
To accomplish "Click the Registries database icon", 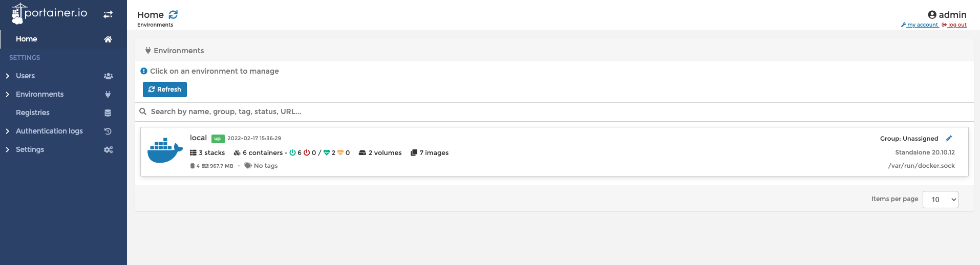I will (108, 113).
